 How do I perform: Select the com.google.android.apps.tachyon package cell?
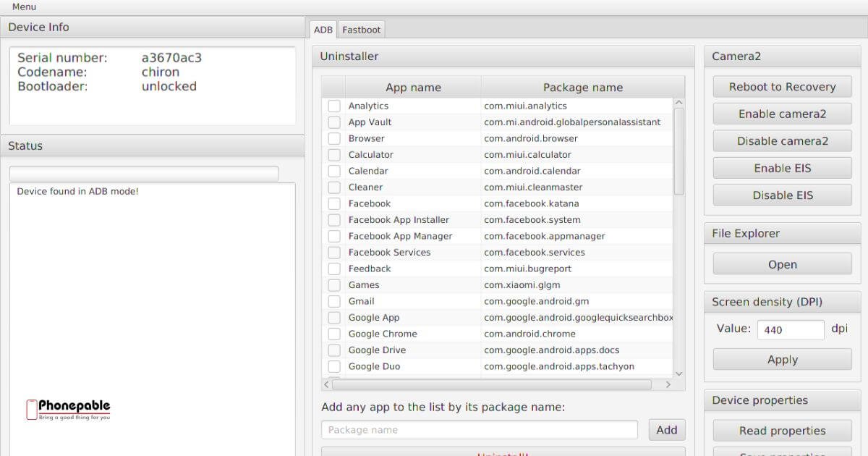point(577,366)
